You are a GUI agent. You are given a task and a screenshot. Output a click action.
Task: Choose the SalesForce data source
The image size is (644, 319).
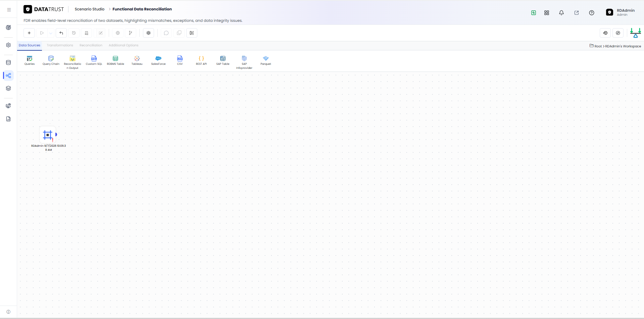click(x=158, y=60)
